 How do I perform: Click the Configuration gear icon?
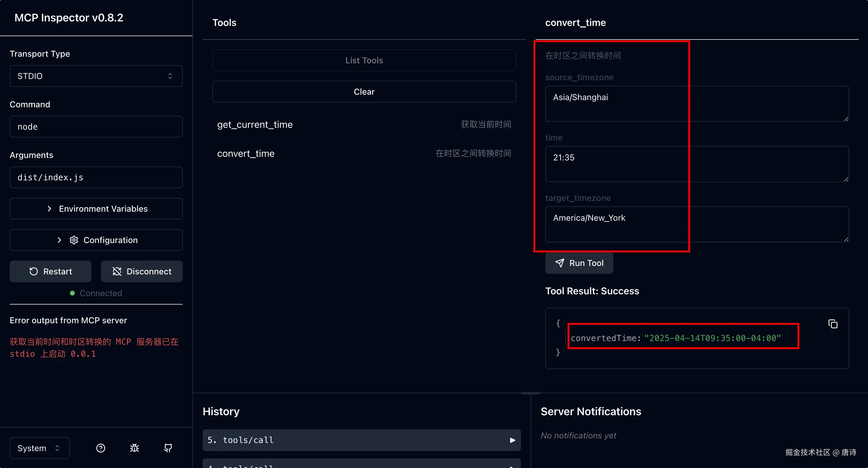click(x=74, y=240)
